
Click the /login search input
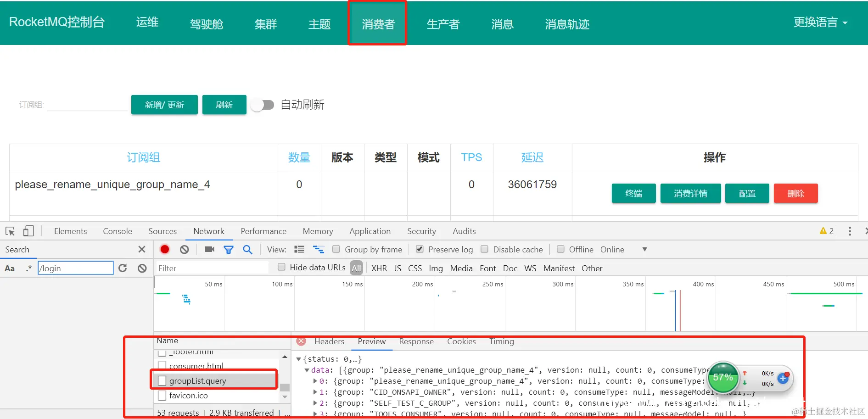(75, 268)
